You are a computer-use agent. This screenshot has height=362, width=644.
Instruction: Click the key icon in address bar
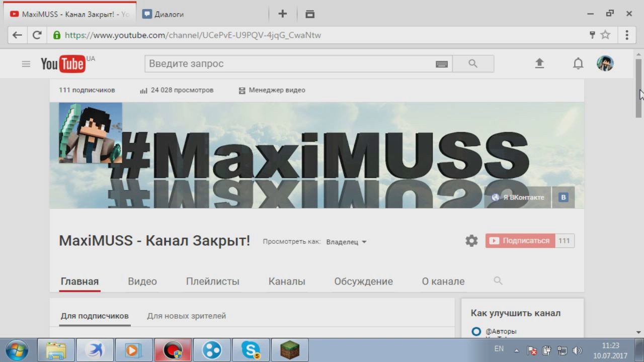[x=592, y=35]
